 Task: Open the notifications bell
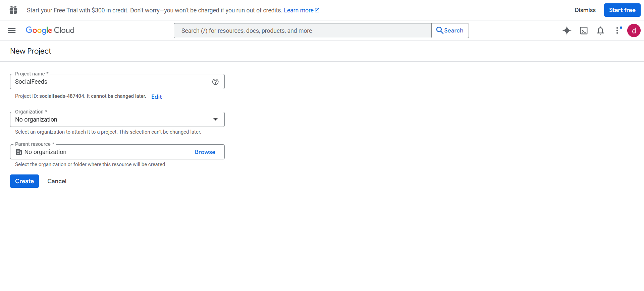point(600,30)
